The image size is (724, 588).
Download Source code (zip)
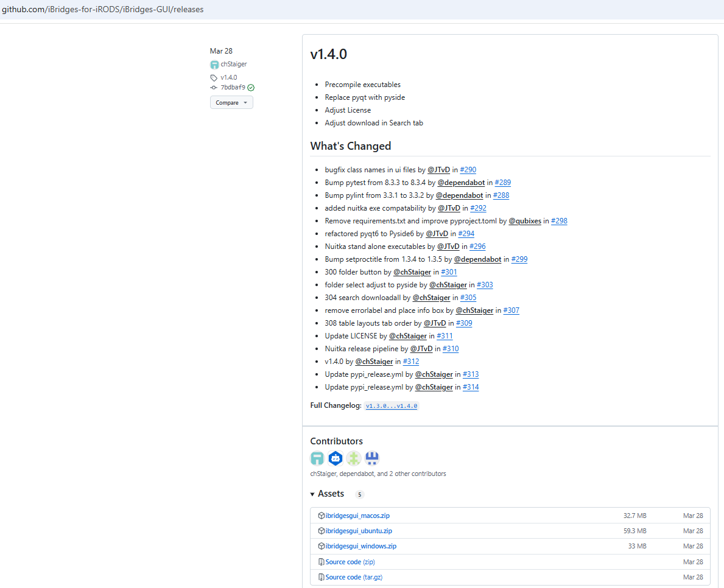click(x=350, y=562)
